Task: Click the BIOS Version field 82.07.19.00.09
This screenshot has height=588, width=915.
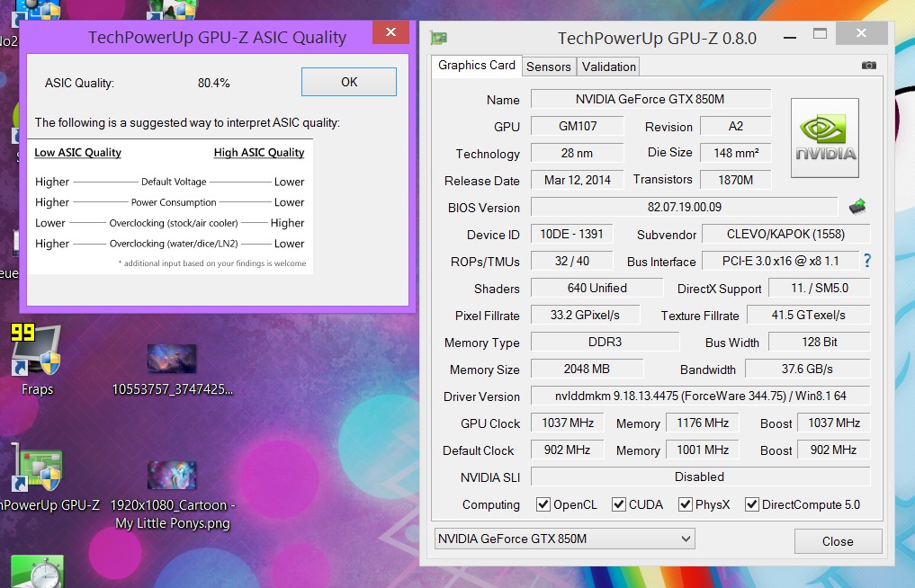Action: [685, 207]
